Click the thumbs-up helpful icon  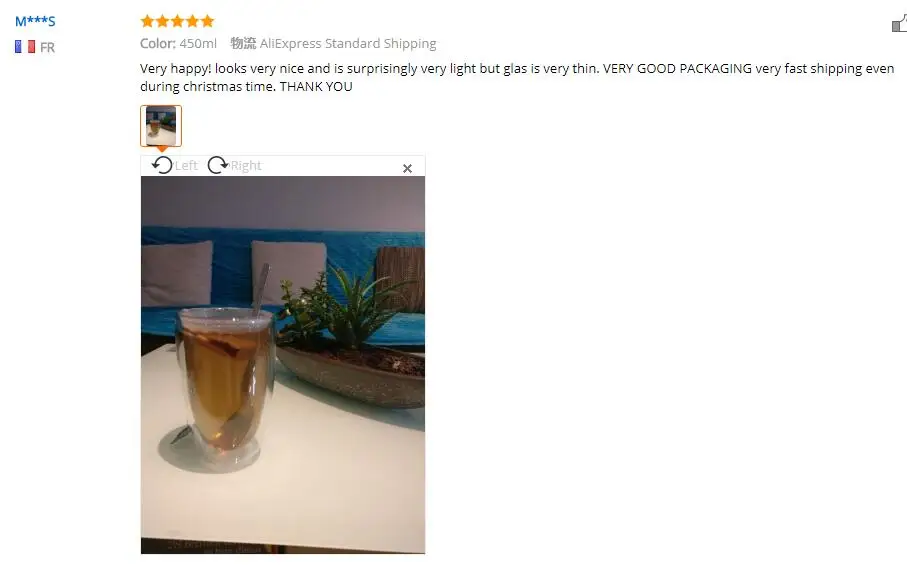pyautogui.click(x=899, y=24)
